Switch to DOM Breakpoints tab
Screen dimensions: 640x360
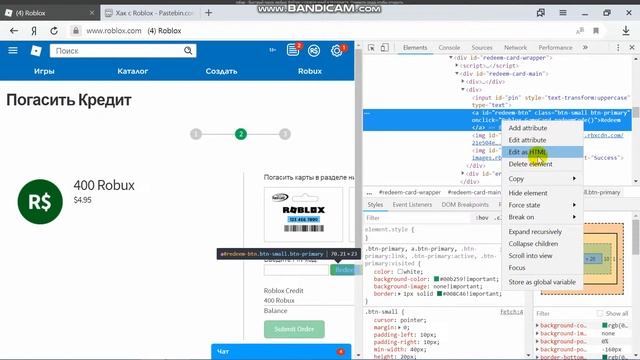click(465, 204)
